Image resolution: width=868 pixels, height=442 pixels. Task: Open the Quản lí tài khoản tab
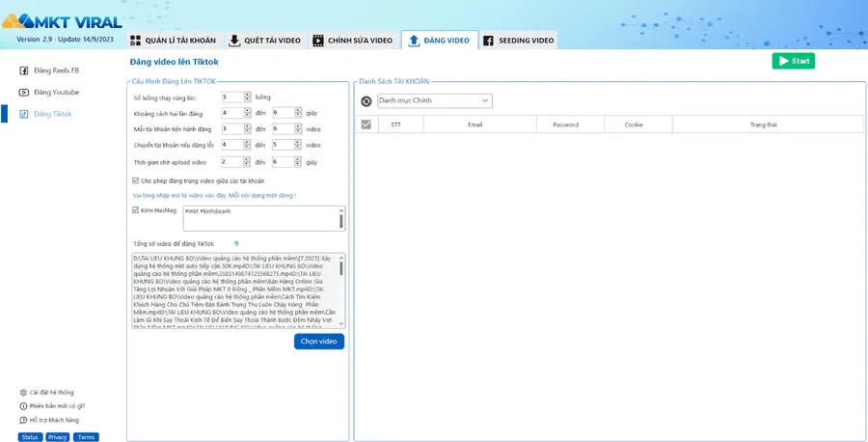176,41
